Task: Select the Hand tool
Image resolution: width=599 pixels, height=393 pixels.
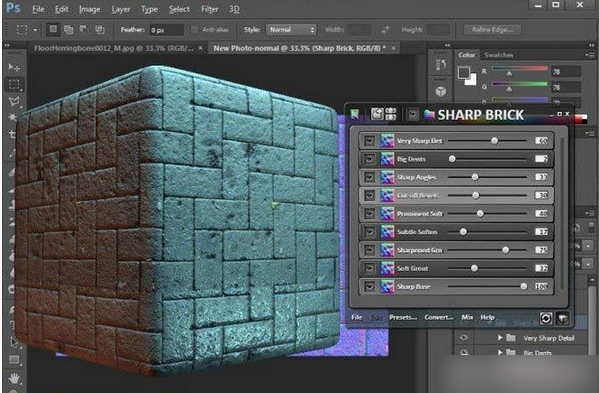Action: pyautogui.click(x=14, y=378)
